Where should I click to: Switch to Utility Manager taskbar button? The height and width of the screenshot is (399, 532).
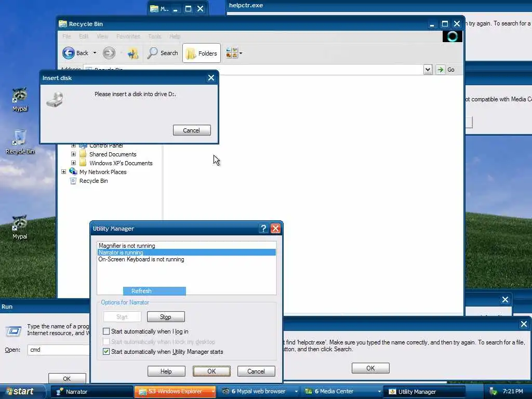tap(424, 392)
